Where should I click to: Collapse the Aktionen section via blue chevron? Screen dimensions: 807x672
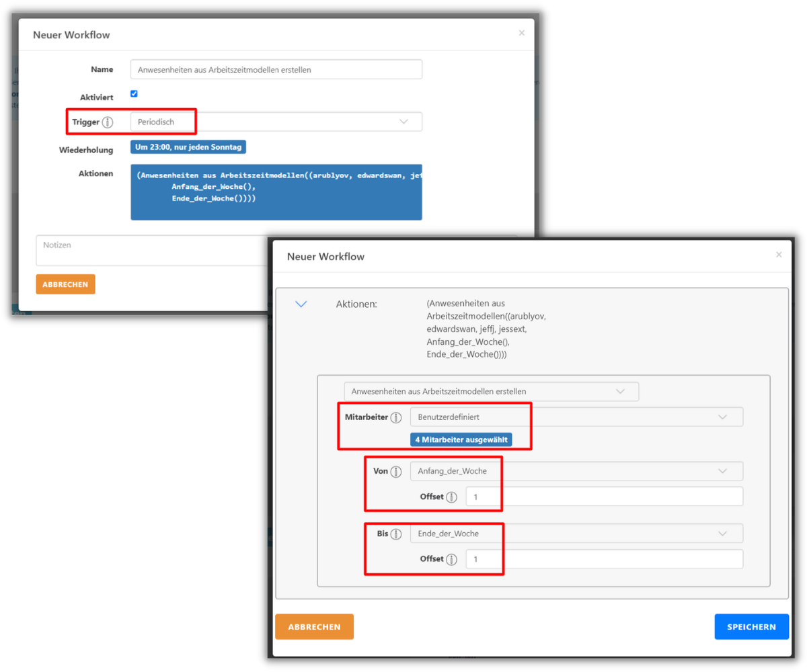click(301, 304)
